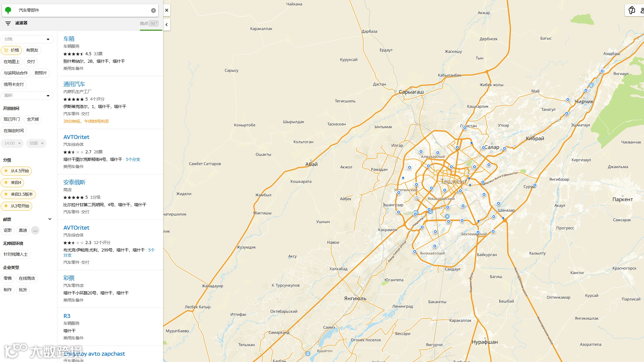Open the filter icon beside 滤波器
The image size is (644, 362).
8,23
